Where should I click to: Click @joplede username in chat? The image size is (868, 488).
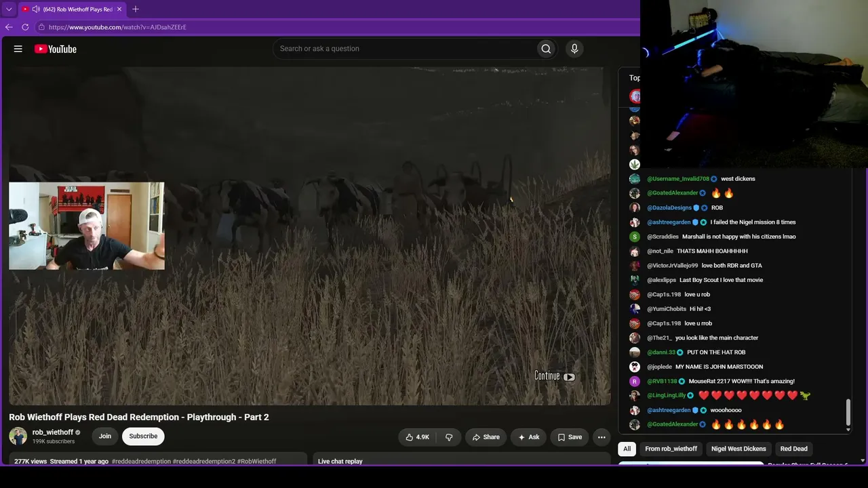[659, 367]
